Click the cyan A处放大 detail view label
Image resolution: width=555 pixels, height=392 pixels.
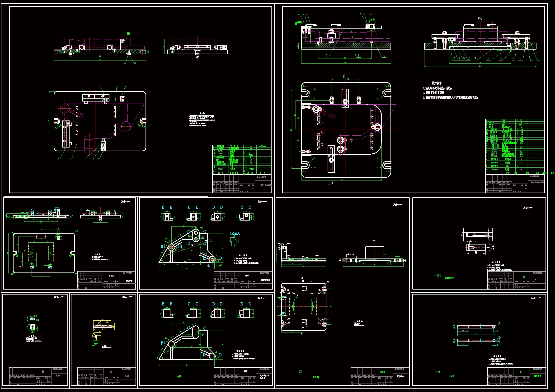click(235, 234)
